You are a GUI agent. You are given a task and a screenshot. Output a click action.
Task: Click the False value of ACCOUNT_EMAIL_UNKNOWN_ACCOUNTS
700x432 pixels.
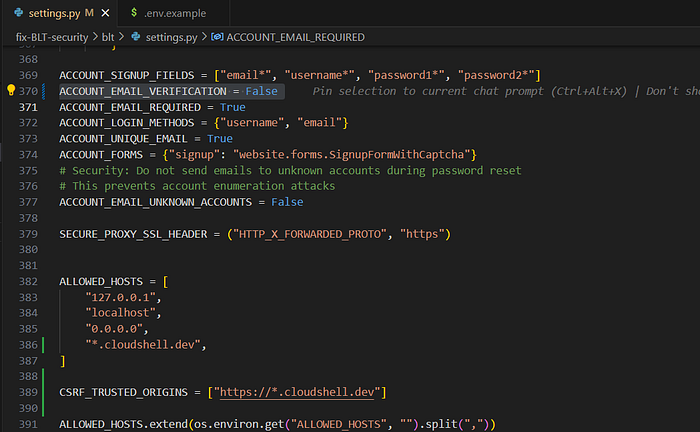(x=287, y=202)
